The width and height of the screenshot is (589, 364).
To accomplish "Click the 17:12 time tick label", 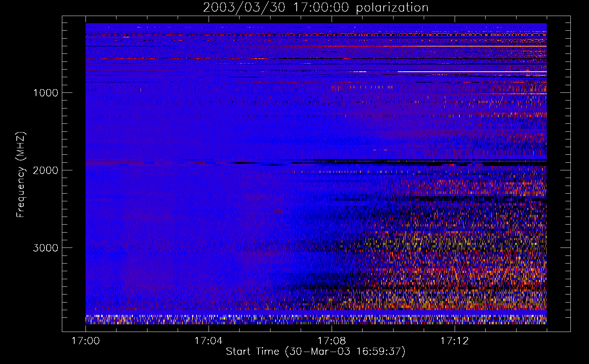I will 454,341.
